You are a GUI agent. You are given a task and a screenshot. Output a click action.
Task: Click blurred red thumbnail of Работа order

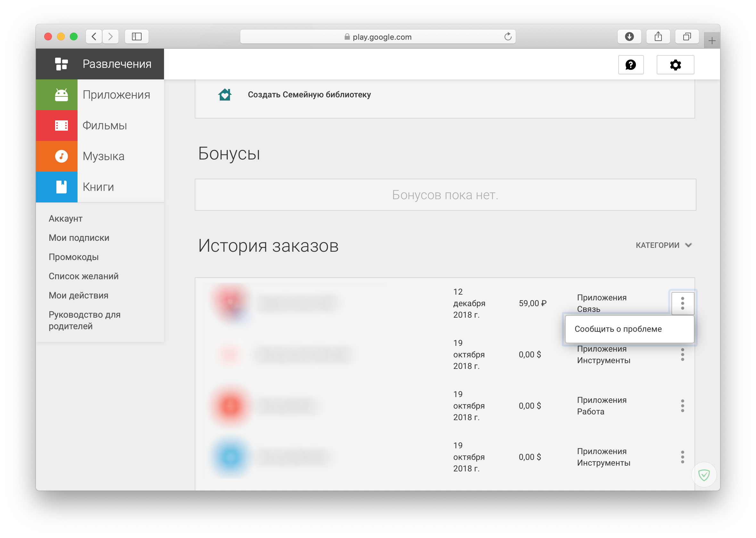(x=231, y=406)
